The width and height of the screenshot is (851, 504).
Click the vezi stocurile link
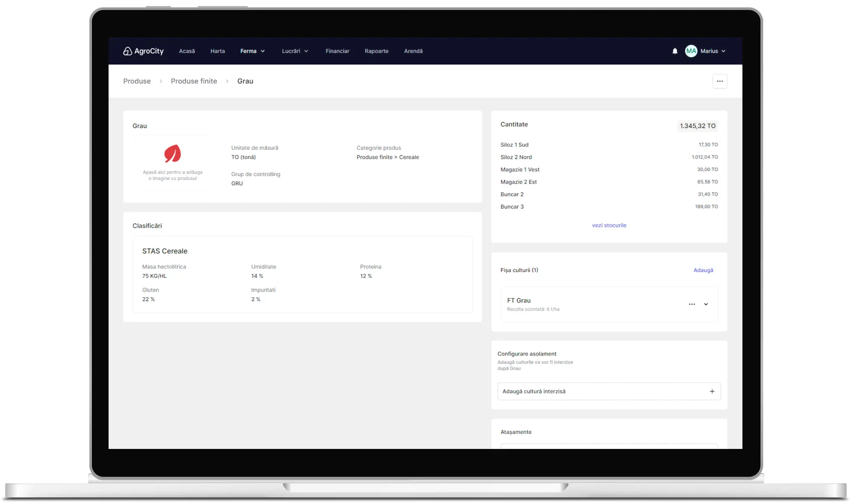(x=609, y=225)
